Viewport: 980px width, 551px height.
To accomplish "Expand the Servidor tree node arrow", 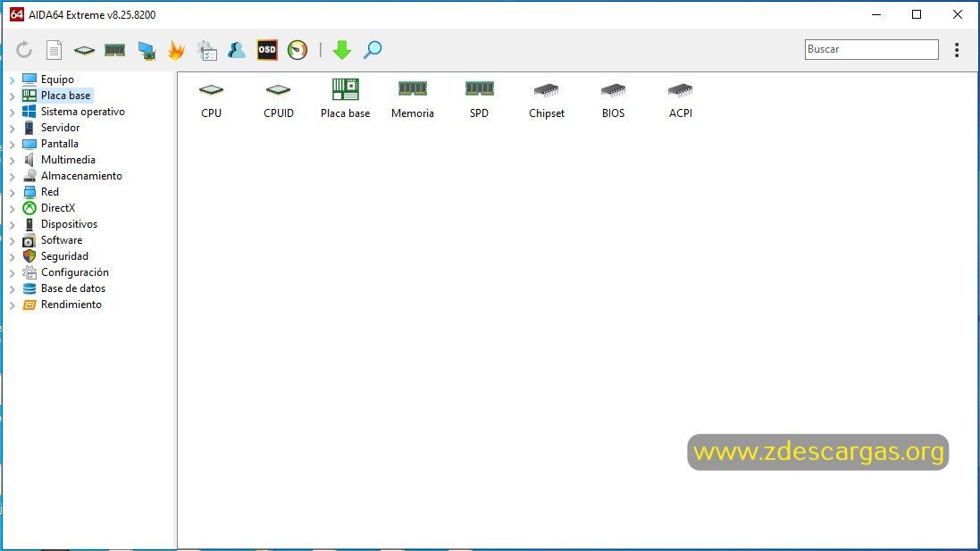I will (x=12, y=128).
